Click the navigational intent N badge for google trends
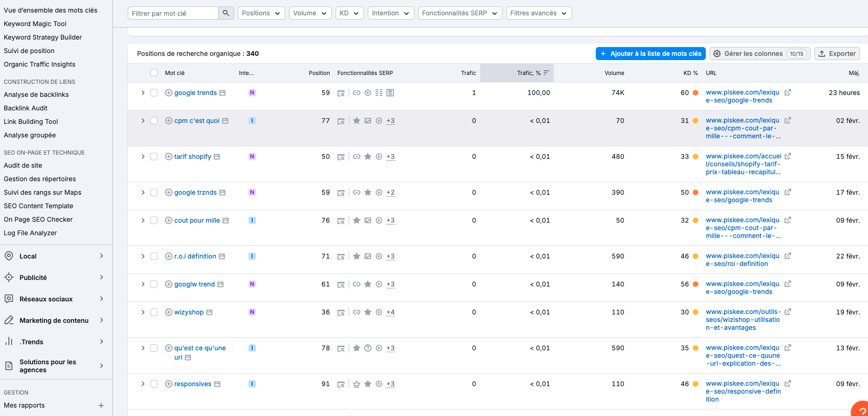This screenshot has height=416, width=868. coord(252,93)
